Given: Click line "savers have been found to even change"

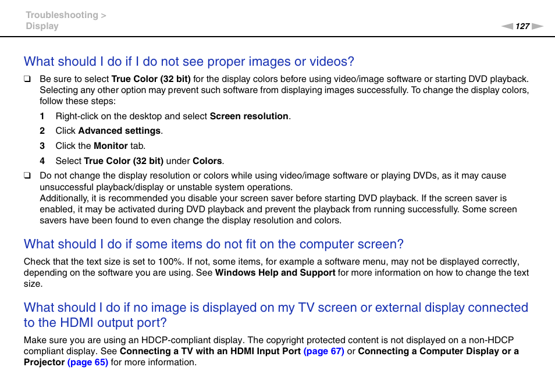Looking at the screenshot, I should (x=190, y=220).
